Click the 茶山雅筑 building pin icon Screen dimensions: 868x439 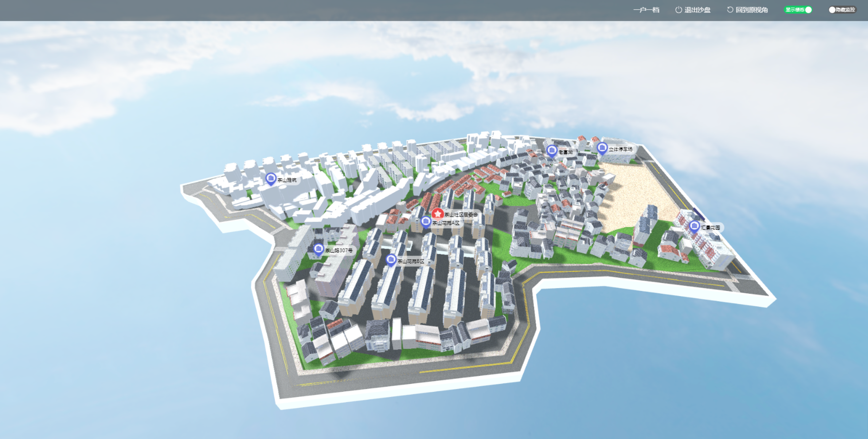271,178
